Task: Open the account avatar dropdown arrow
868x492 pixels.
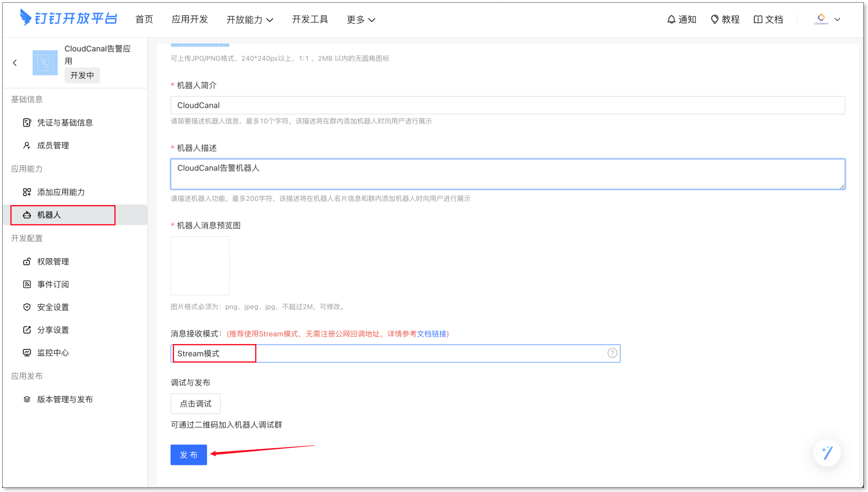Action: (837, 19)
